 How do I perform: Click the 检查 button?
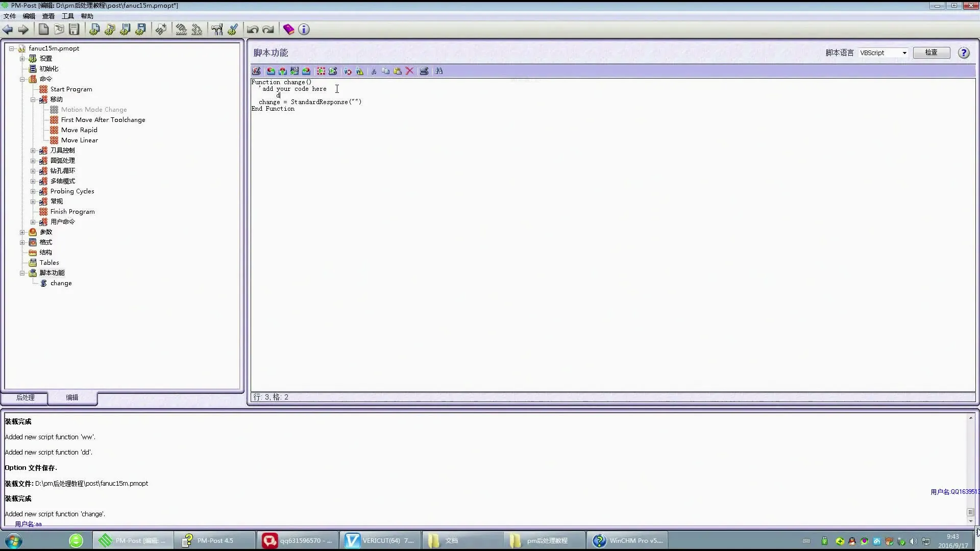(931, 53)
